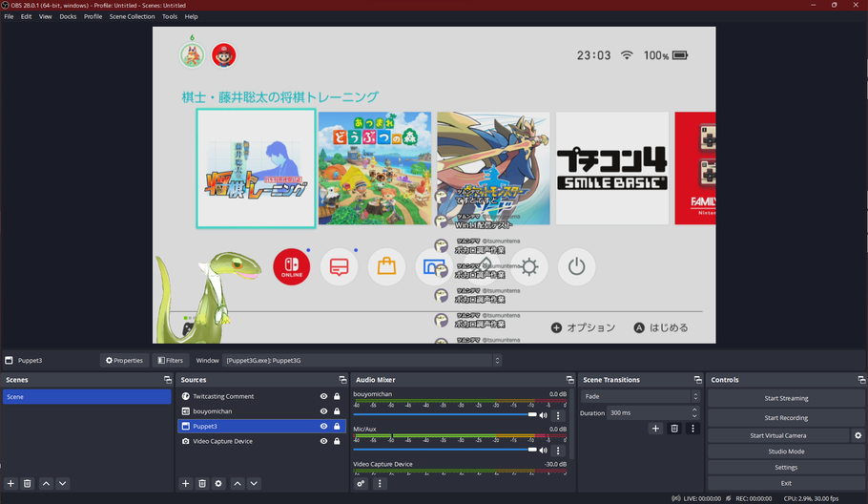Open virtual camera settings gear

pos(858,435)
